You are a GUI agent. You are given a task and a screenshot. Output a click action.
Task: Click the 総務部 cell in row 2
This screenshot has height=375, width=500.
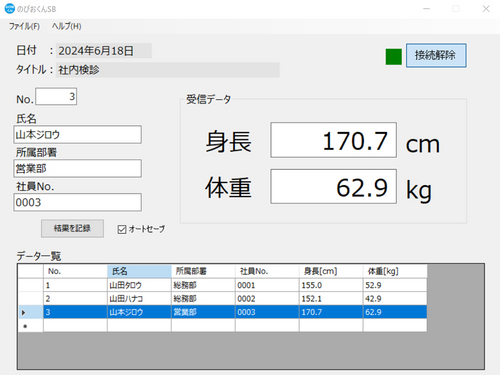click(203, 299)
